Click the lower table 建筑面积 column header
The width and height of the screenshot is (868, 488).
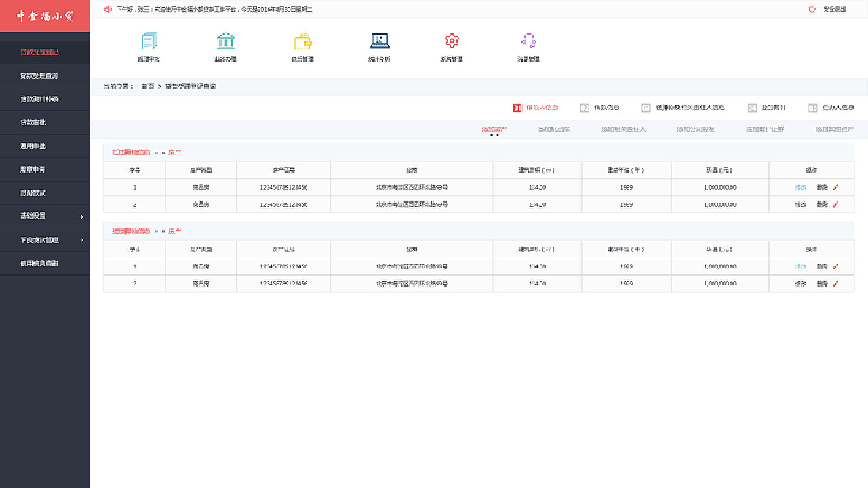(537, 249)
